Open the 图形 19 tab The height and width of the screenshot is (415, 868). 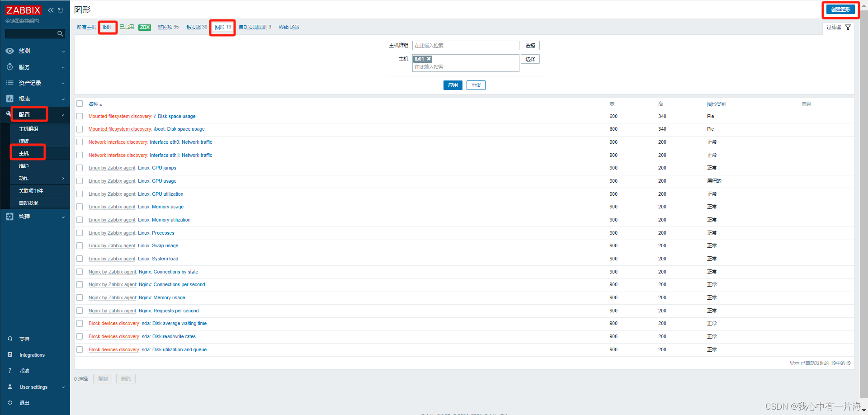(x=223, y=27)
